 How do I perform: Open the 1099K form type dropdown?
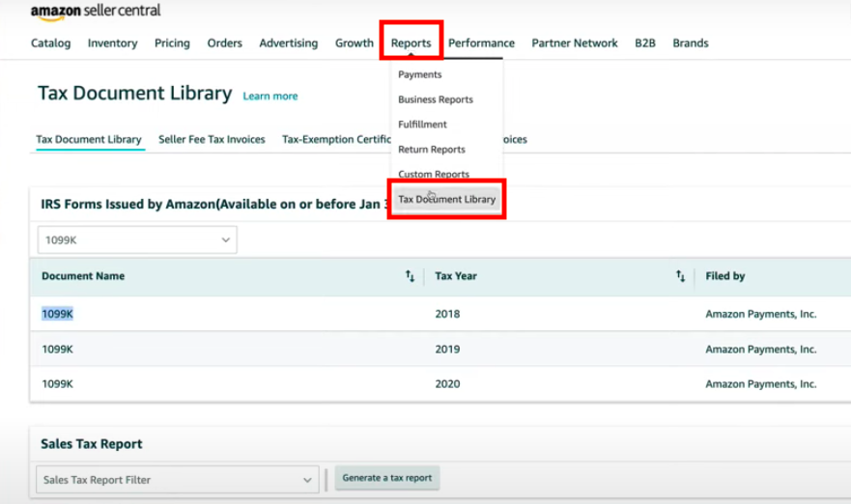(137, 239)
